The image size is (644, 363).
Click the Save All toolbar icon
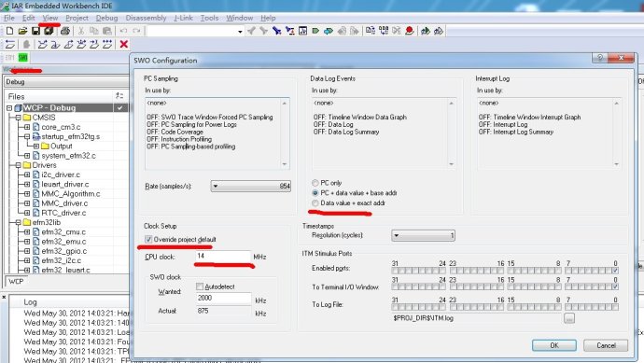(49, 31)
